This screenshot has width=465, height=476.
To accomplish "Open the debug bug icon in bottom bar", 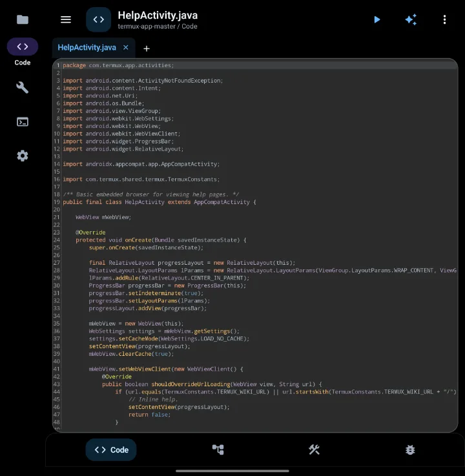I will 410,450.
